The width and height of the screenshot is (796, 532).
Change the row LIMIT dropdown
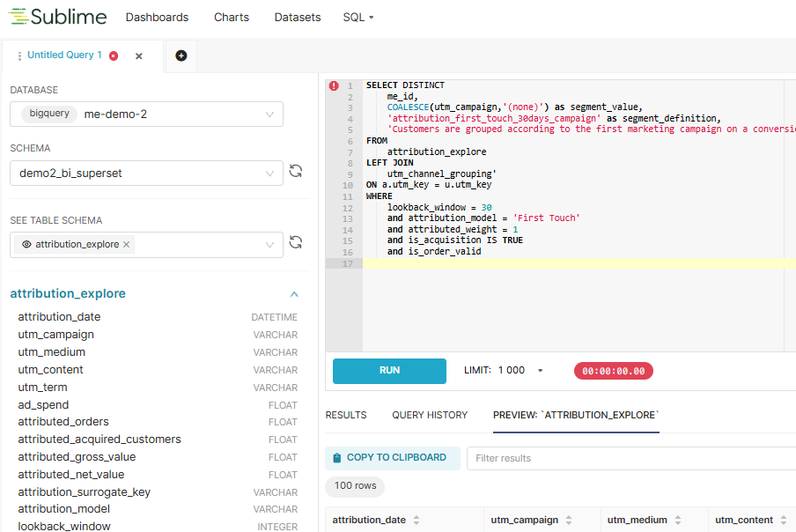[x=540, y=371]
